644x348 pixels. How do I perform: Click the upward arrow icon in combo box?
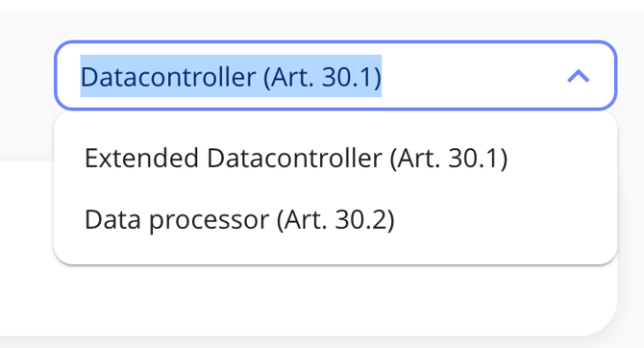click(579, 76)
